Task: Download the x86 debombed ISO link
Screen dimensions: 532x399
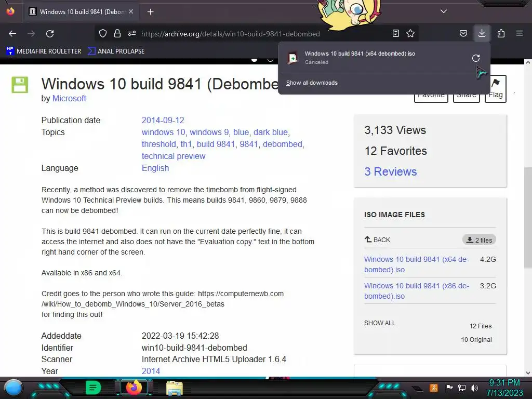Action: (417, 291)
